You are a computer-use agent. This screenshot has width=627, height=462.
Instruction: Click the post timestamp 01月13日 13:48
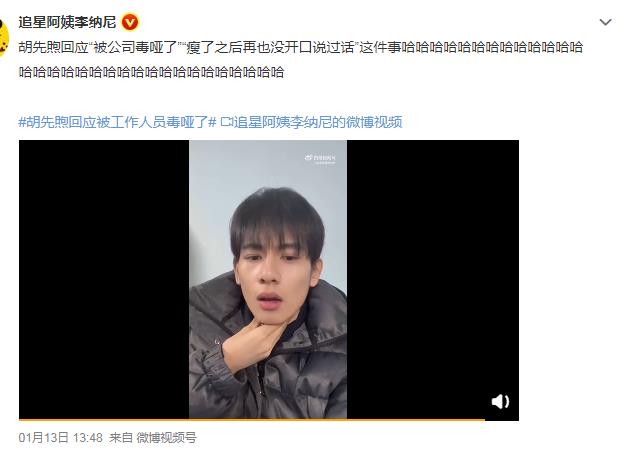coord(60,438)
